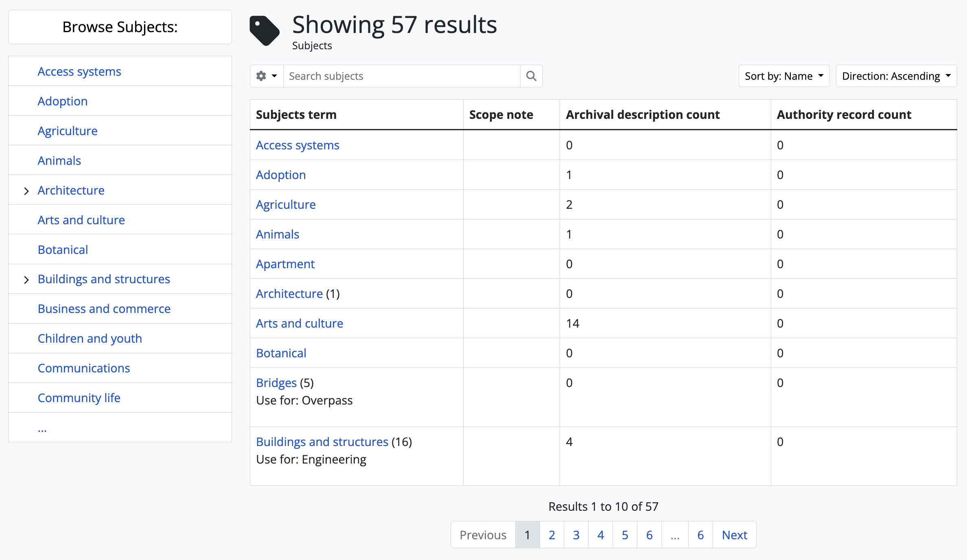Open the search options gear dropdown
The image size is (967, 560).
coord(267,76)
